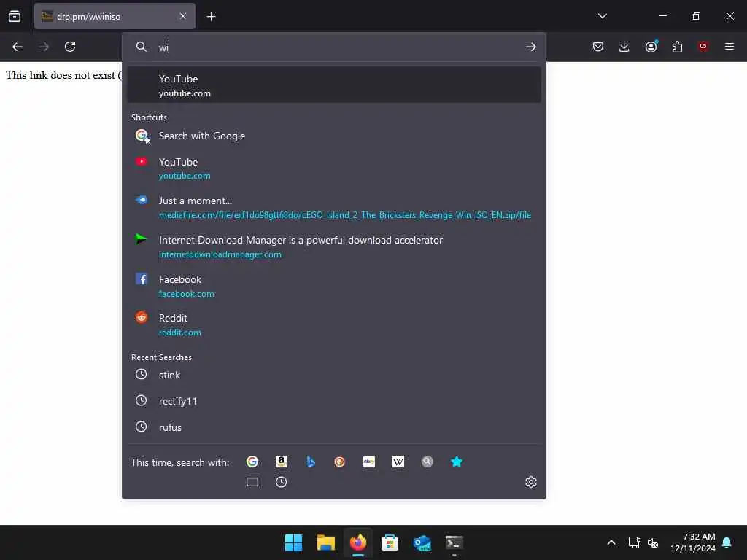The width and height of the screenshot is (747, 560).
Task: Select recent search 'rufus'
Action: [x=334, y=427]
